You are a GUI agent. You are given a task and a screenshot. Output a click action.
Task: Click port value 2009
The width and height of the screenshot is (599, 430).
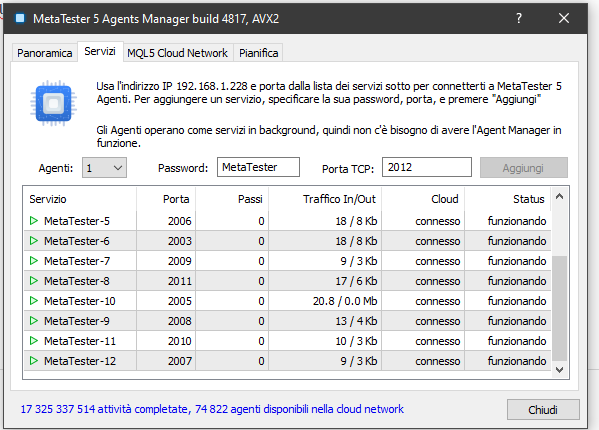(180, 261)
